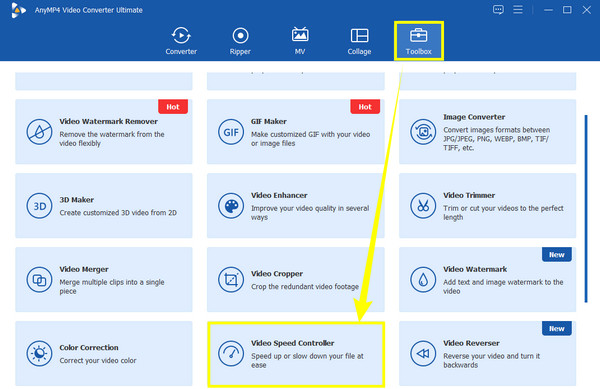Select the Toolbox tab

click(x=419, y=41)
